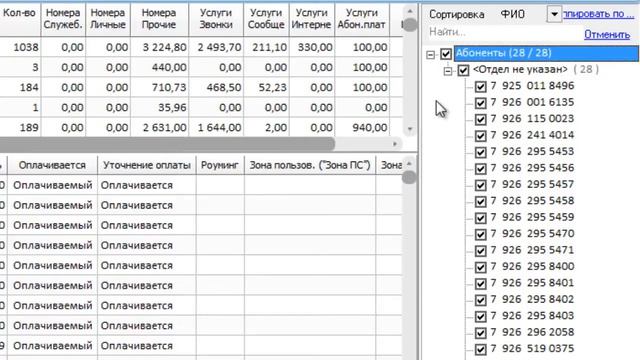Uncheck the Абоненты (28 / 28) root checkbox
The image size is (640, 360).
point(446,54)
